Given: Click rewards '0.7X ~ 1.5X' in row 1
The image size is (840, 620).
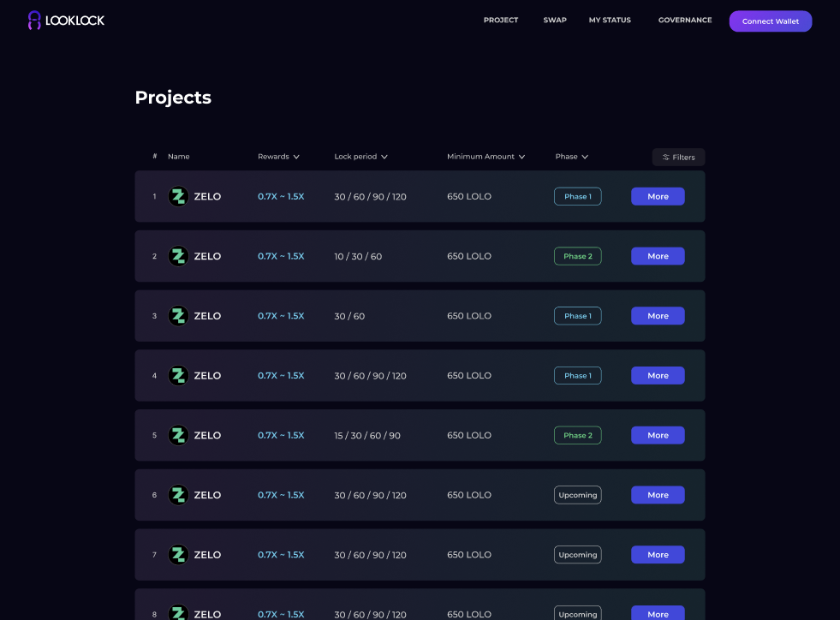Looking at the screenshot, I should pos(281,196).
